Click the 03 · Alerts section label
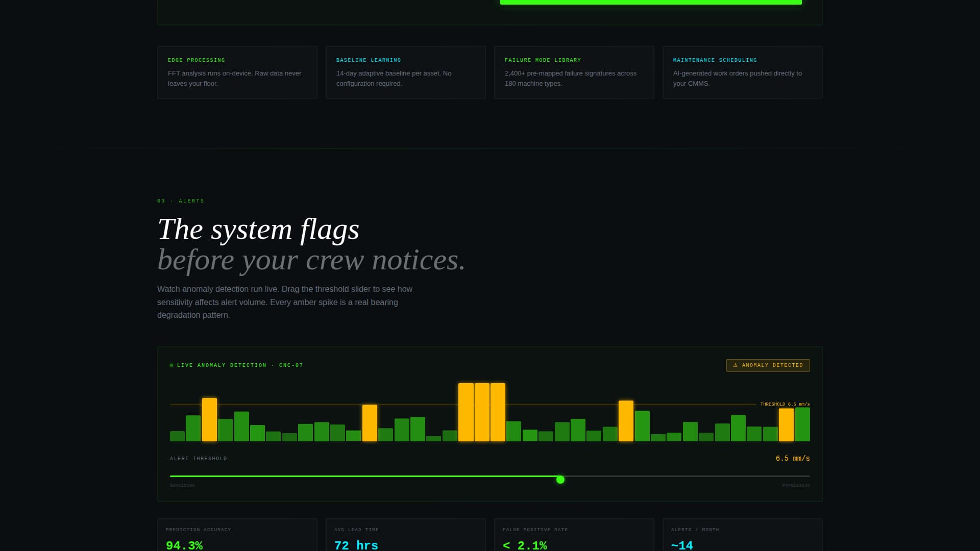This screenshot has width=980, height=551. tap(181, 201)
